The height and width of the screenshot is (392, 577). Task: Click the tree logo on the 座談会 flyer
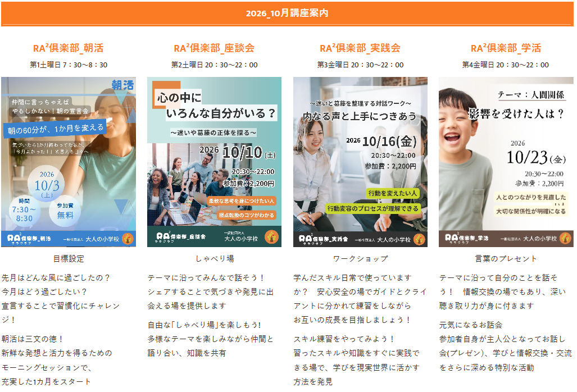pyautogui.click(x=271, y=237)
